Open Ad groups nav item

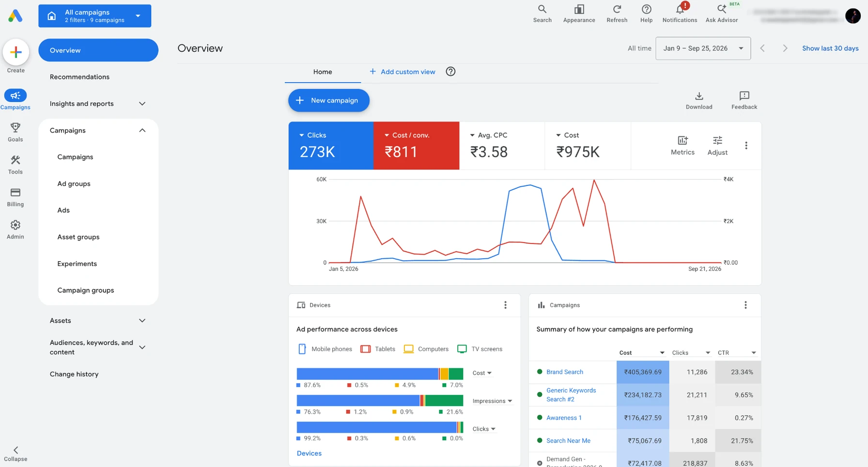click(x=74, y=184)
